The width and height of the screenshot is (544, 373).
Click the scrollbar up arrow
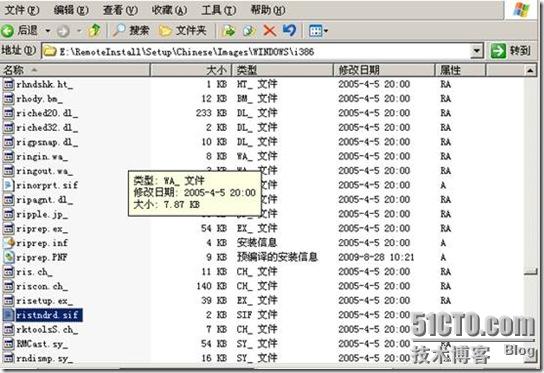coord(530,71)
